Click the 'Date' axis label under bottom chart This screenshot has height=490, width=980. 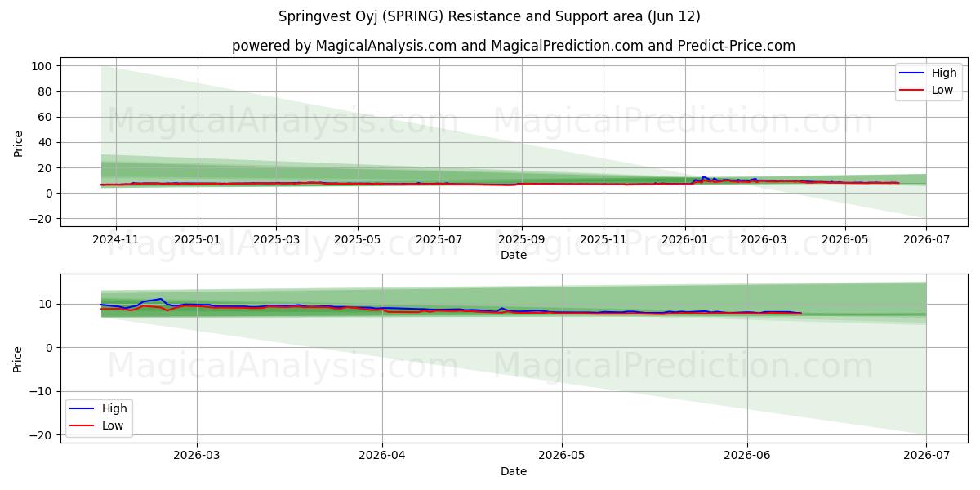pyautogui.click(x=514, y=471)
